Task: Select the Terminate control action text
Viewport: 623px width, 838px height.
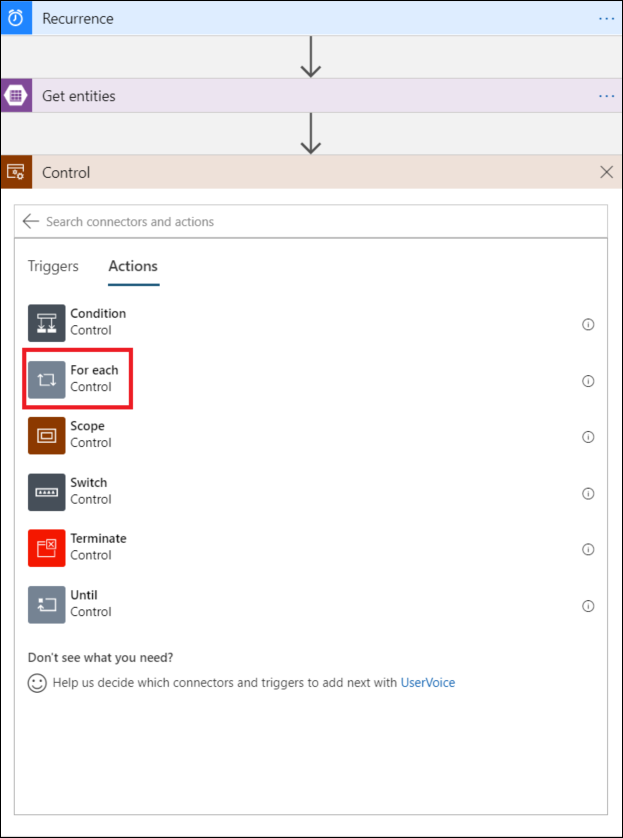Action: click(98, 547)
